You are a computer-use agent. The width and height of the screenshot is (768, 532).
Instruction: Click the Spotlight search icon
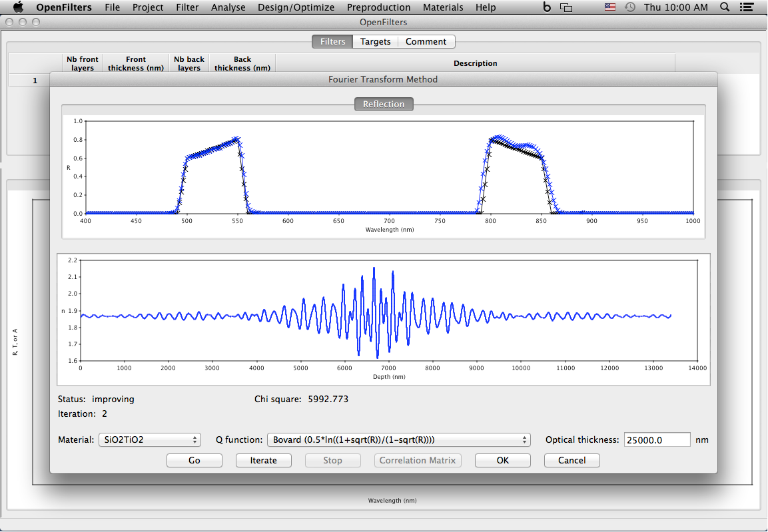(x=725, y=7)
